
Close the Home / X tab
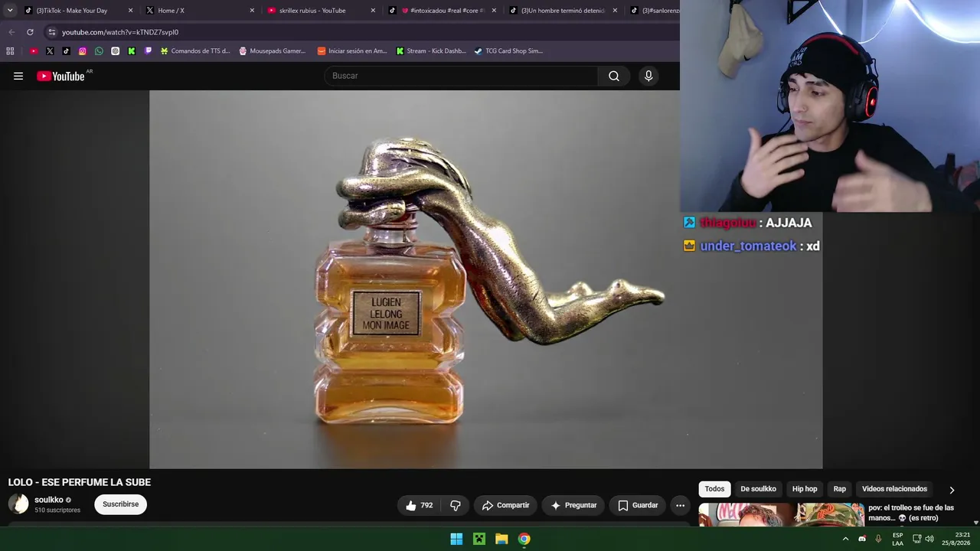(252, 11)
